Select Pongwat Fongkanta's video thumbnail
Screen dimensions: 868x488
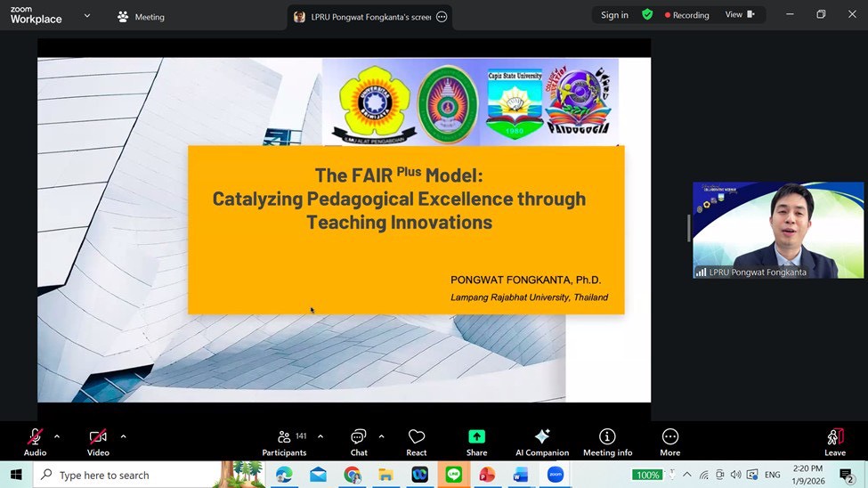tap(778, 230)
